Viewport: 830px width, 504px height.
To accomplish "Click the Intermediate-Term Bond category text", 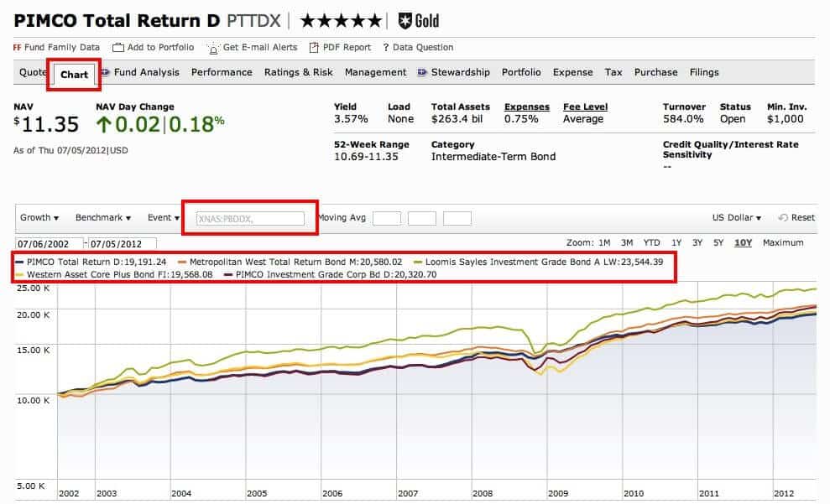I will point(493,157).
